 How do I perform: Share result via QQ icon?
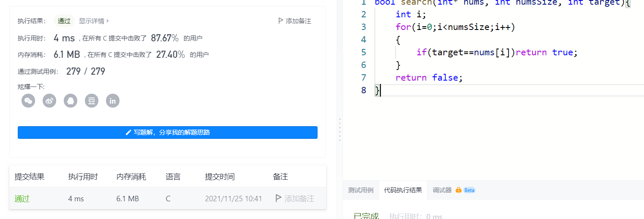(71, 100)
